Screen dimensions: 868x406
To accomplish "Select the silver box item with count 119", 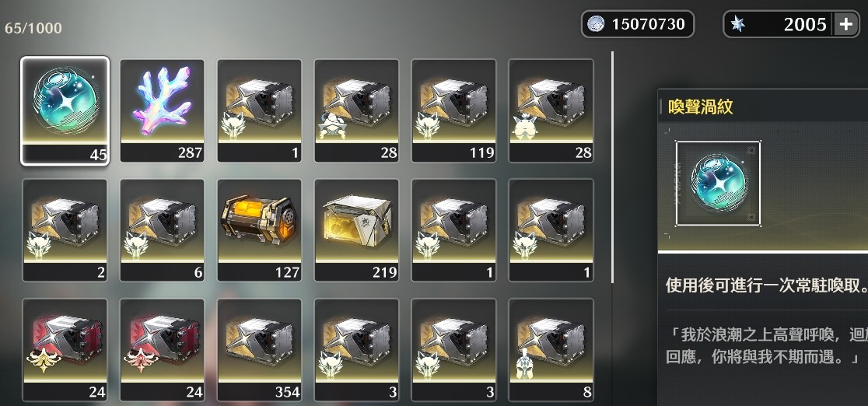I will click(454, 110).
